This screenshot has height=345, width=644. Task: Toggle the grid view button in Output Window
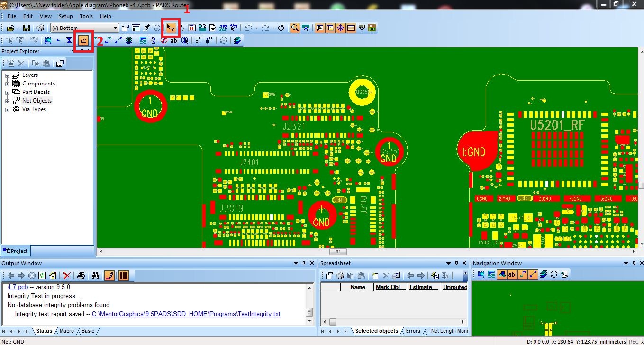124,275
